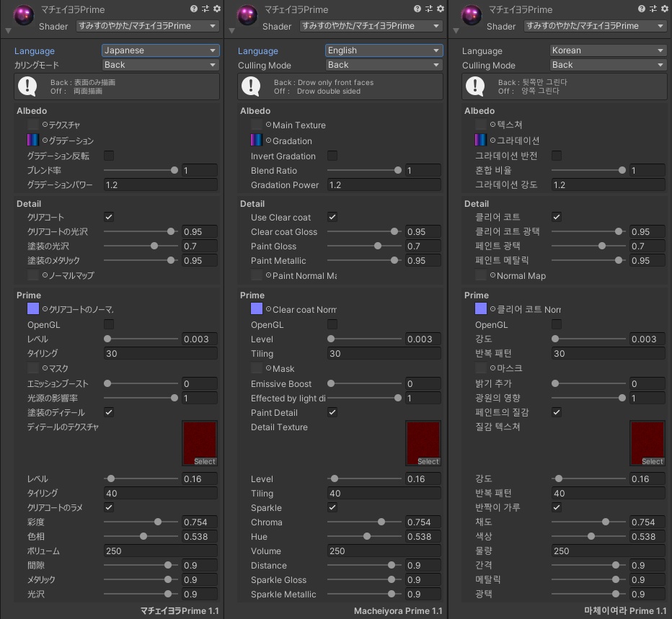Adjust 채도 slider in Korean panel
The image size is (672, 619).
pos(588,522)
